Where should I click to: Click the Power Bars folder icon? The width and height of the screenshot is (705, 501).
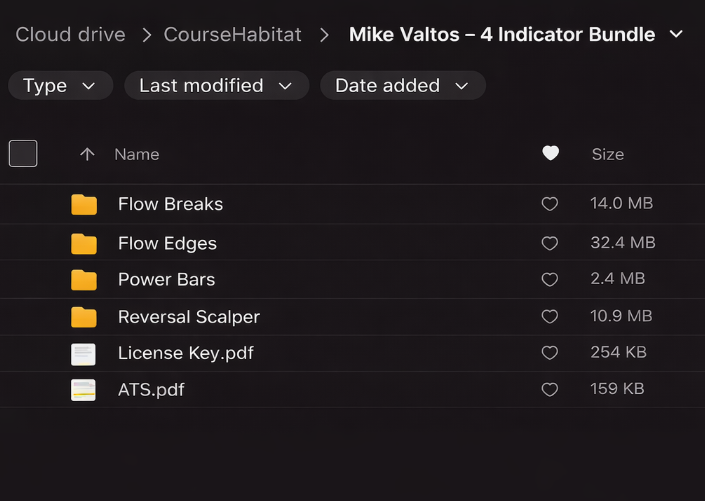(x=84, y=280)
